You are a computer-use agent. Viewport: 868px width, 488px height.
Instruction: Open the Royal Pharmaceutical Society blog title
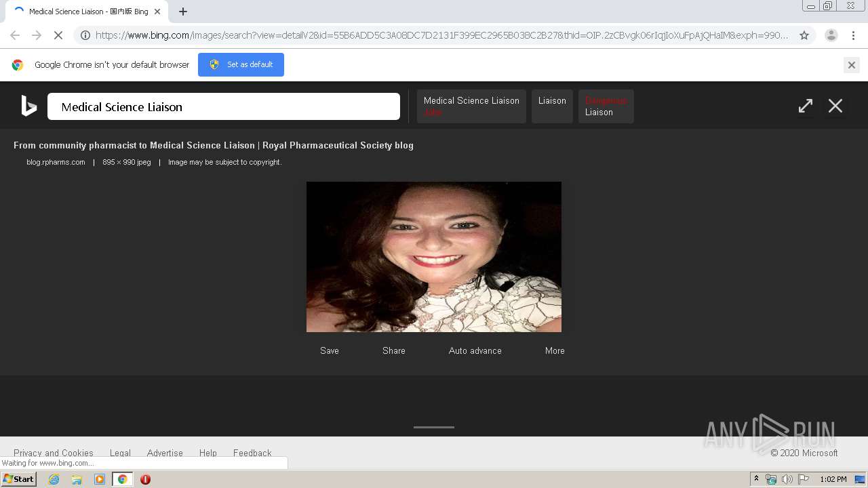[x=214, y=145]
